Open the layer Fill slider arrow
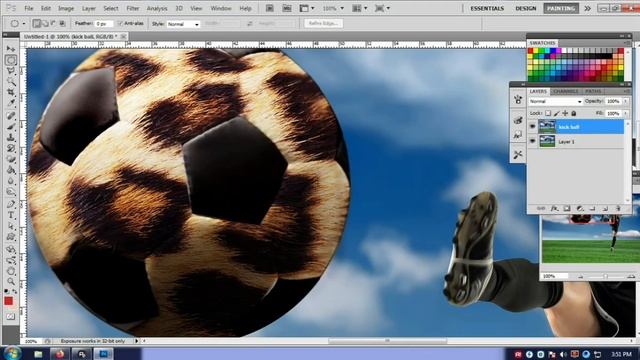The width and height of the screenshot is (640, 360). pos(625,113)
